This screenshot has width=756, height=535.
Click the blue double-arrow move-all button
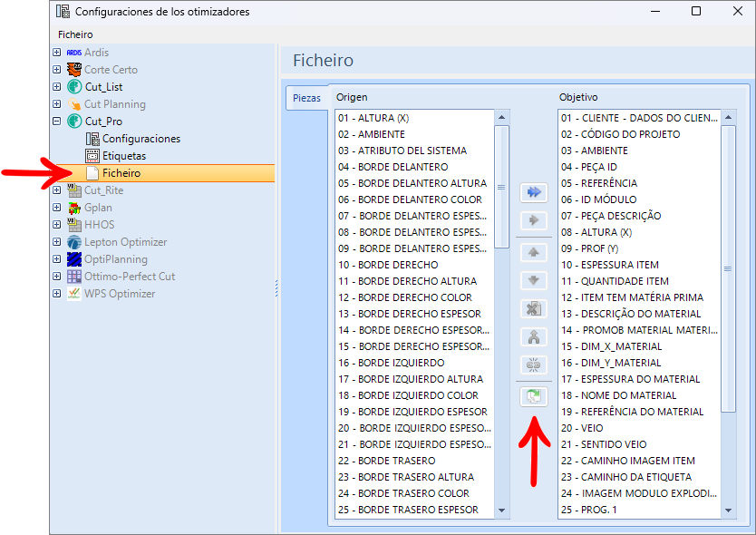(534, 192)
